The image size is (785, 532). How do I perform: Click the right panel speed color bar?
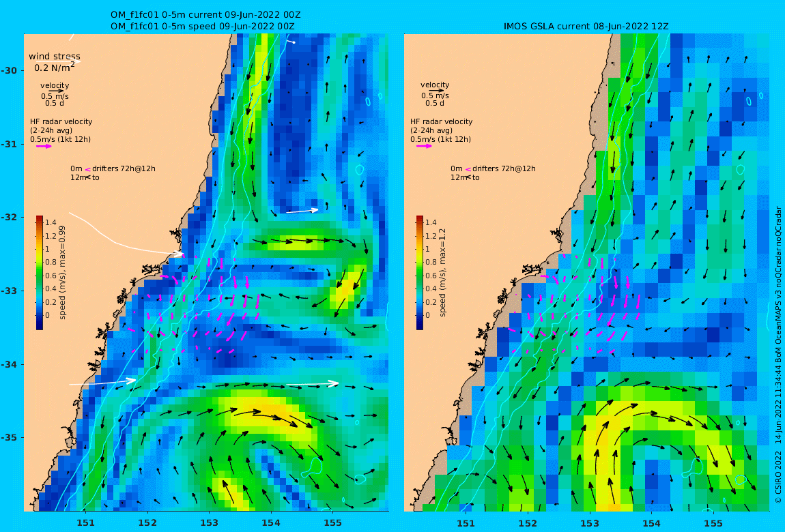[x=420, y=273]
